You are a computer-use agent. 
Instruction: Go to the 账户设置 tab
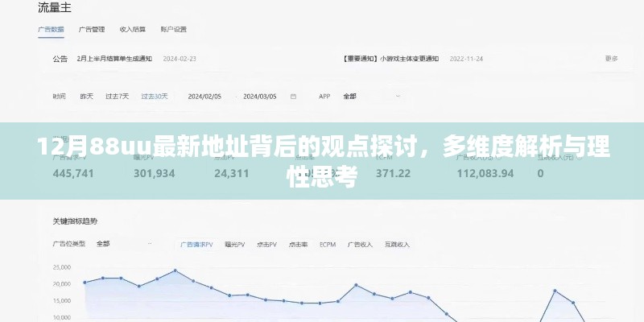coord(174,29)
